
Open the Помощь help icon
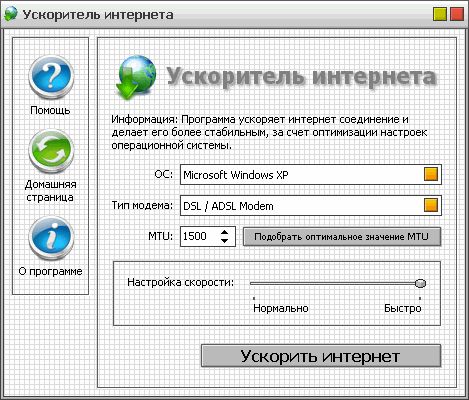pos(51,77)
